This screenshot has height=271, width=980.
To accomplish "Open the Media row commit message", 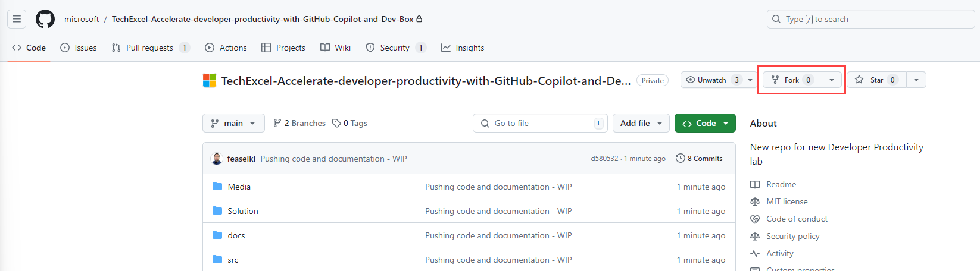I will (498, 187).
